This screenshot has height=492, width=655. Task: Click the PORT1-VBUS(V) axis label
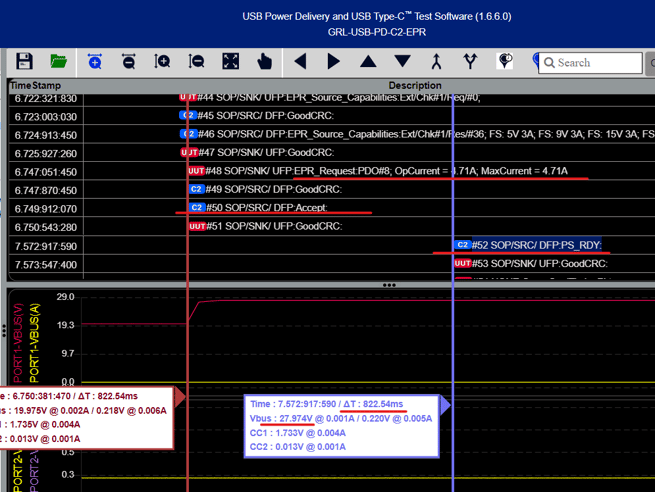point(18,343)
